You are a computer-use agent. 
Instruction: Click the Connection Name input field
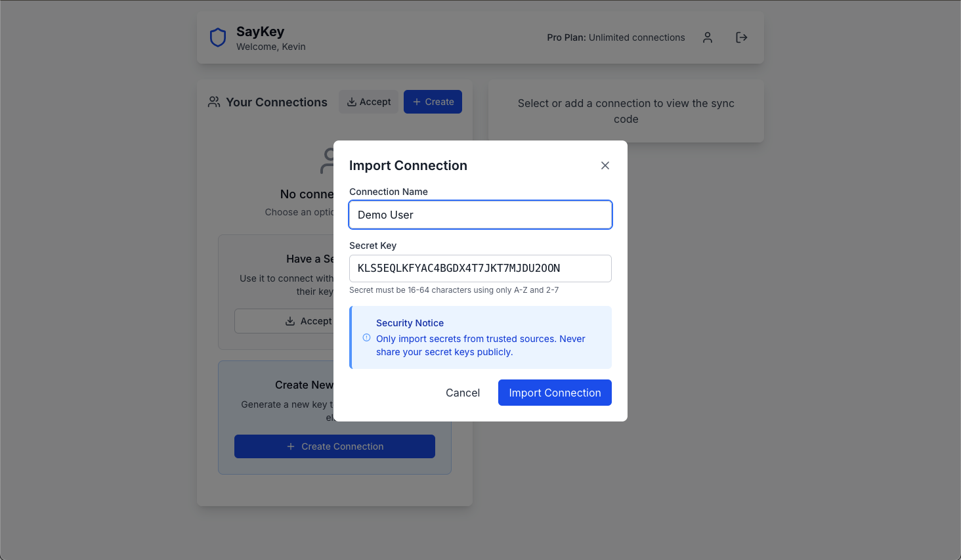tap(480, 215)
